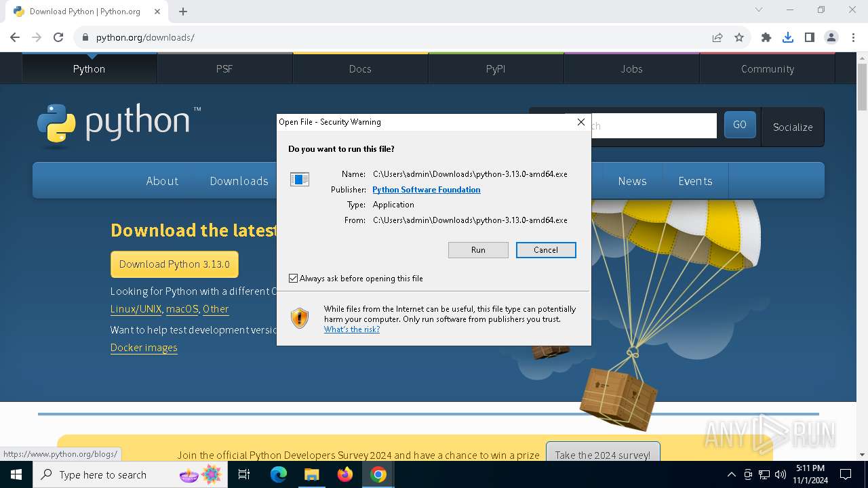The width and height of the screenshot is (868, 488).
Task: Launch Microsoft Edge from the taskbar
Action: click(279, 474)
